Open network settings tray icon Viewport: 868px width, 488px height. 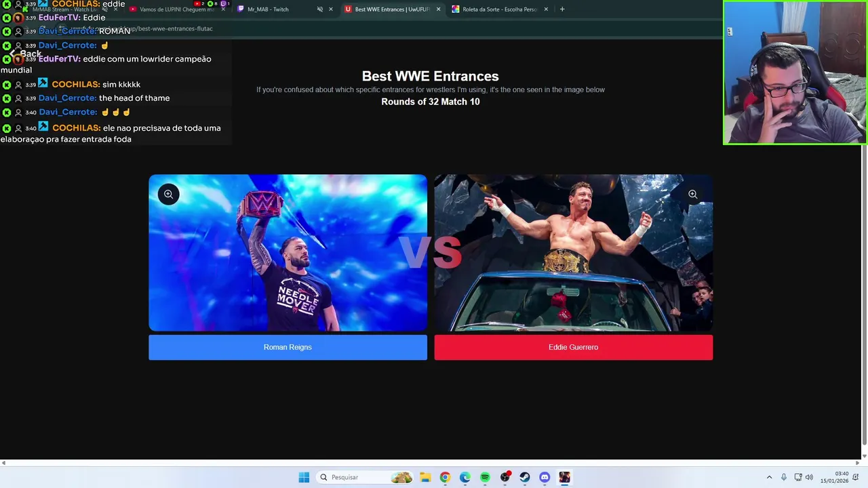[x=798, y=477]
